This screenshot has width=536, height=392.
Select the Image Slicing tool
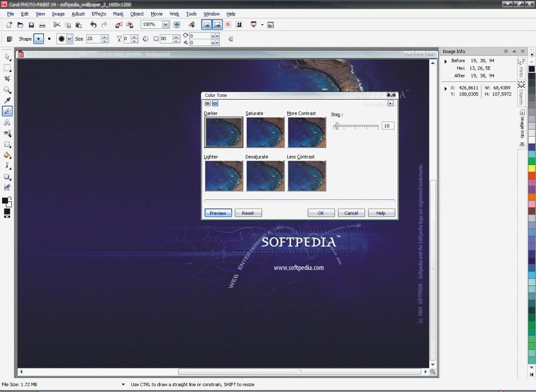(x=7, y=187)
